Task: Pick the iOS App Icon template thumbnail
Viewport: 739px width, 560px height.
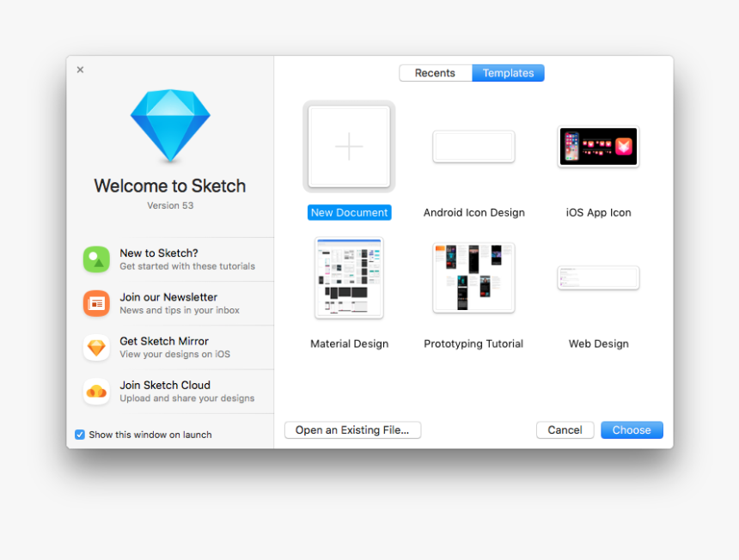Action: click(598, 147)
